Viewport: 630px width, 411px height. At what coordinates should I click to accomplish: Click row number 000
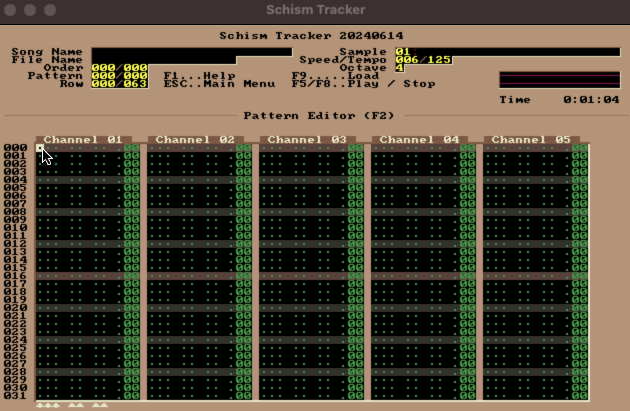(16, 148)
